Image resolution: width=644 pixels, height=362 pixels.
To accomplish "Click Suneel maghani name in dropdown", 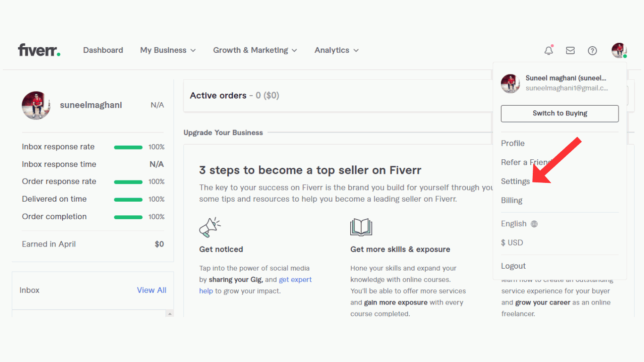I will pyautogui.click(x=566, y=78).
